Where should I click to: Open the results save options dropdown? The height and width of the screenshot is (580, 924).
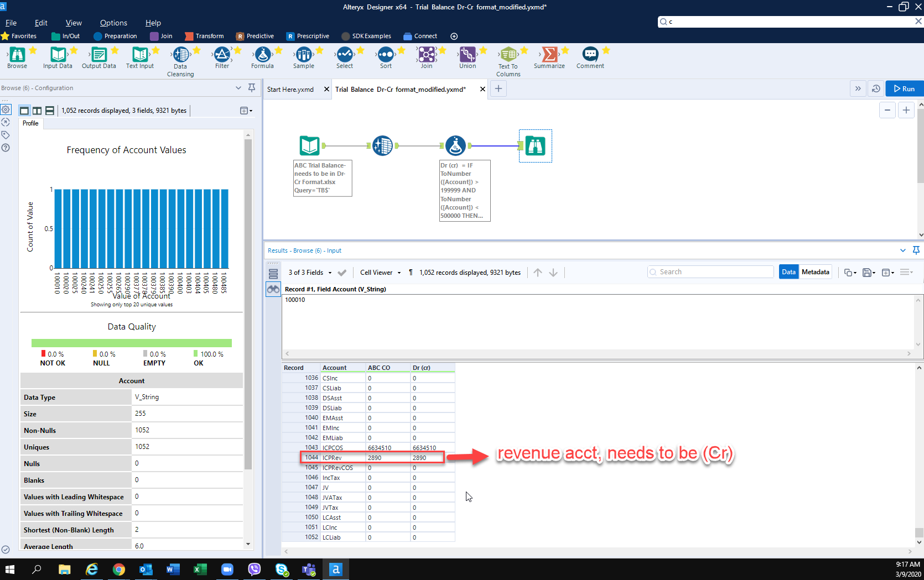(x=869, y=272)
